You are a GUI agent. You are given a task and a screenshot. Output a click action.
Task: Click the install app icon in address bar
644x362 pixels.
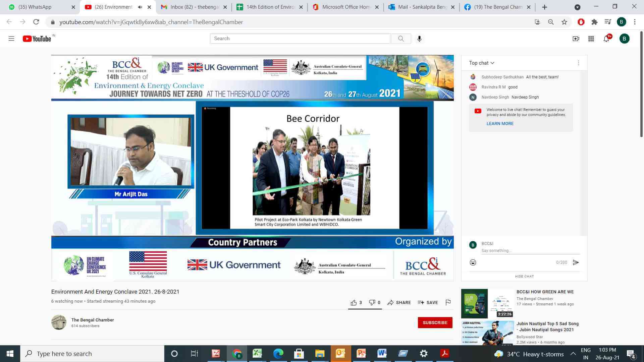pos(537,22)
